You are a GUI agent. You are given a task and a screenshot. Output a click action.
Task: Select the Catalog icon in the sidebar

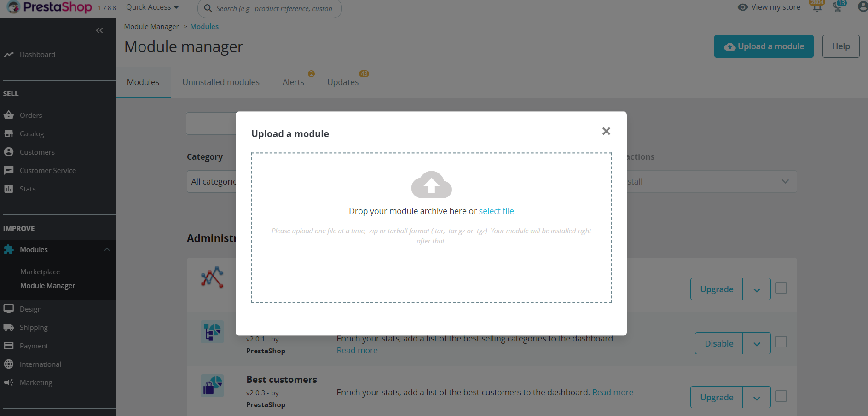pos(9,133)
